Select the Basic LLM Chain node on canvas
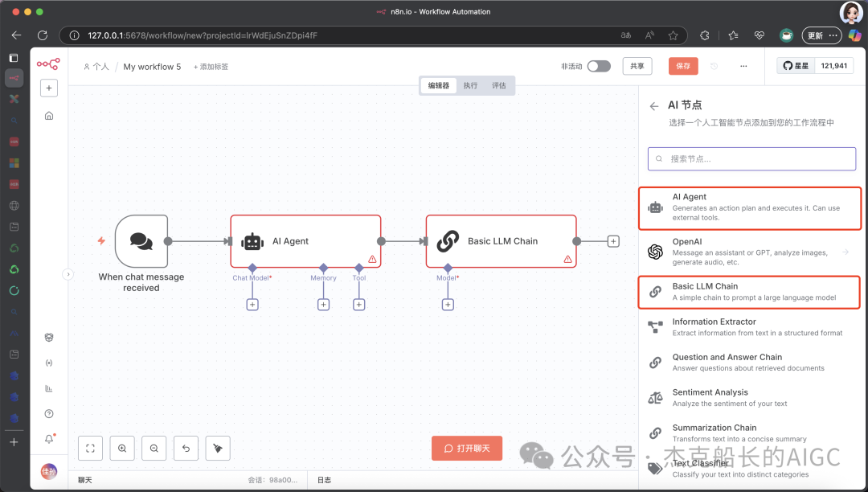868x492 pixels. 501,241
